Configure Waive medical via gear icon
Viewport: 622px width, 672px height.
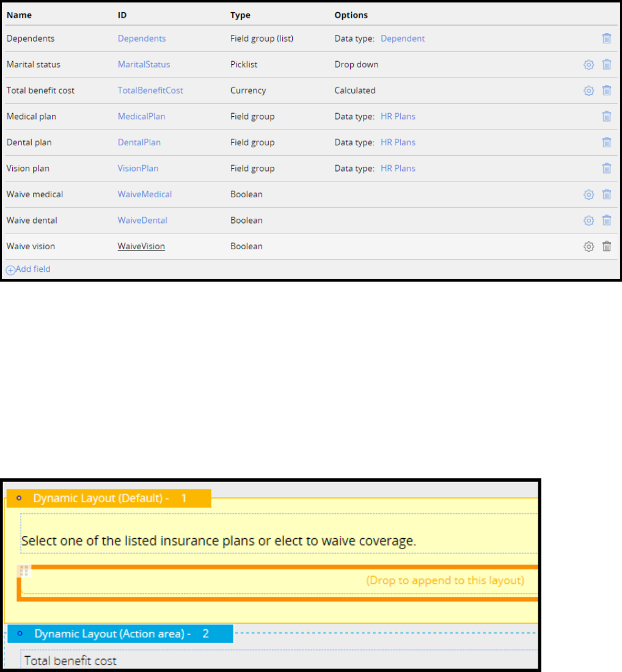pos(588,194)
